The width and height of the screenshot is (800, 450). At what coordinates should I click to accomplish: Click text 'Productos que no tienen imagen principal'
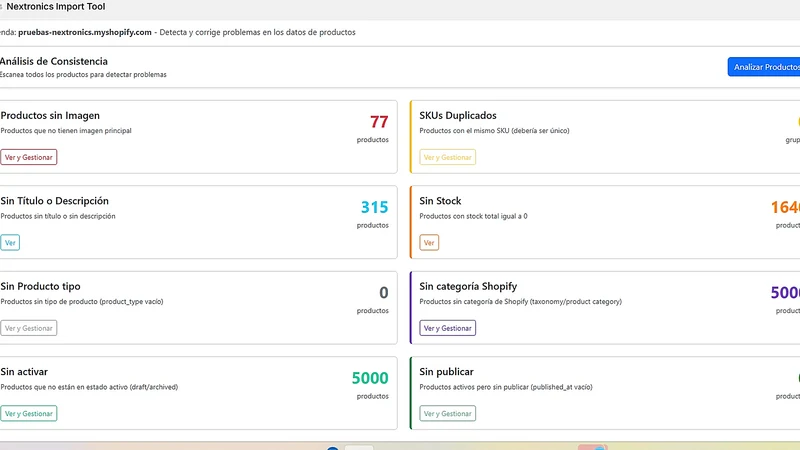coord(66,131)
